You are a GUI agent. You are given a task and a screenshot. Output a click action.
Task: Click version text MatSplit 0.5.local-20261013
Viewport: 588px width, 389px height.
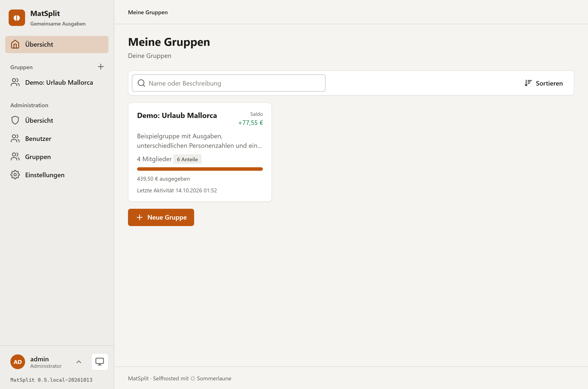tap(51, 380)
